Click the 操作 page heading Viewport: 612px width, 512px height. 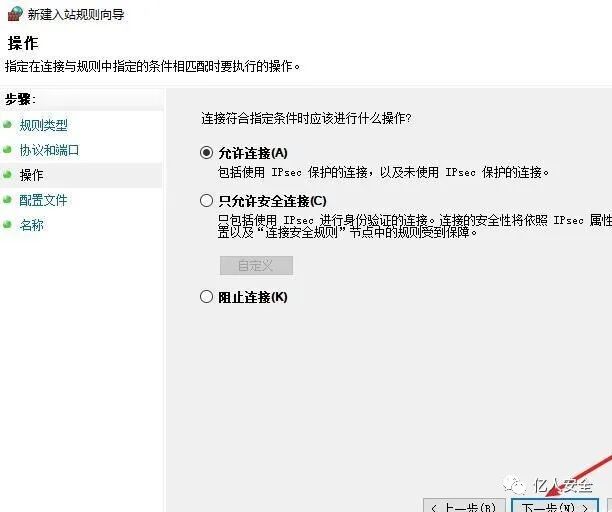pyautogui.click(x=23, y=43)
